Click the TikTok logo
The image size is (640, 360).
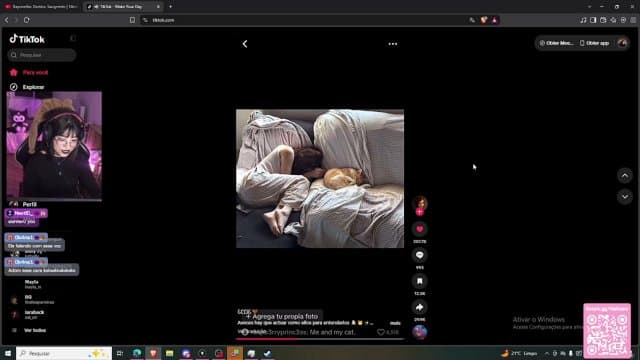(x=27, y=39)
